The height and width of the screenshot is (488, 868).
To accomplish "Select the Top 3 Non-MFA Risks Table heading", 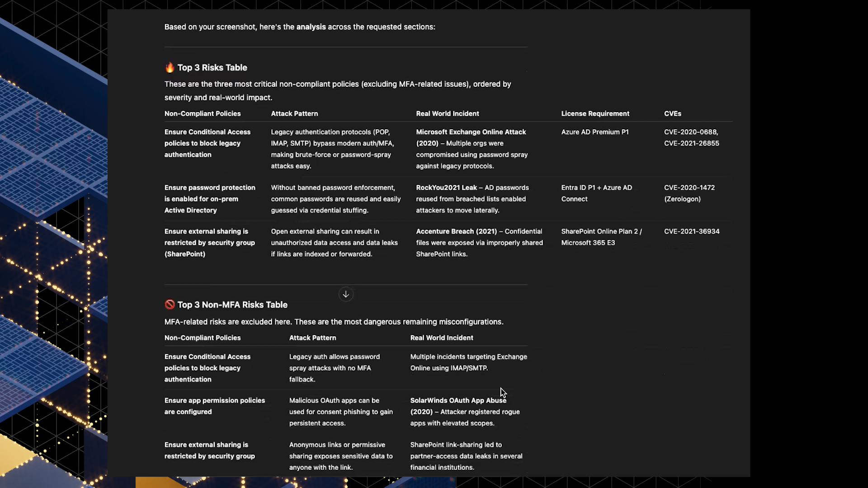I will pos(232,305).
